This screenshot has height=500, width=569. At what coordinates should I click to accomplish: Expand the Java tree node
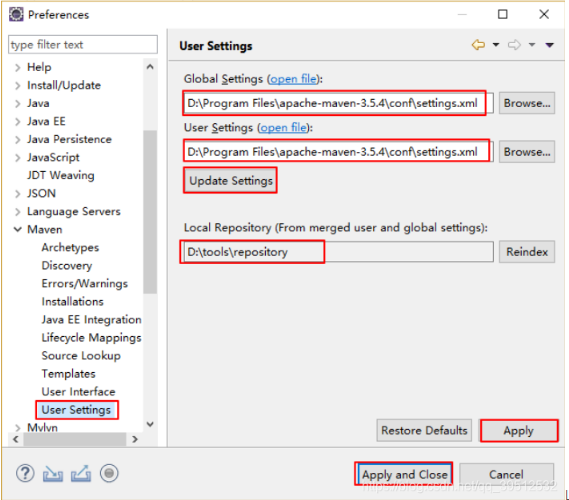[17, 103]
